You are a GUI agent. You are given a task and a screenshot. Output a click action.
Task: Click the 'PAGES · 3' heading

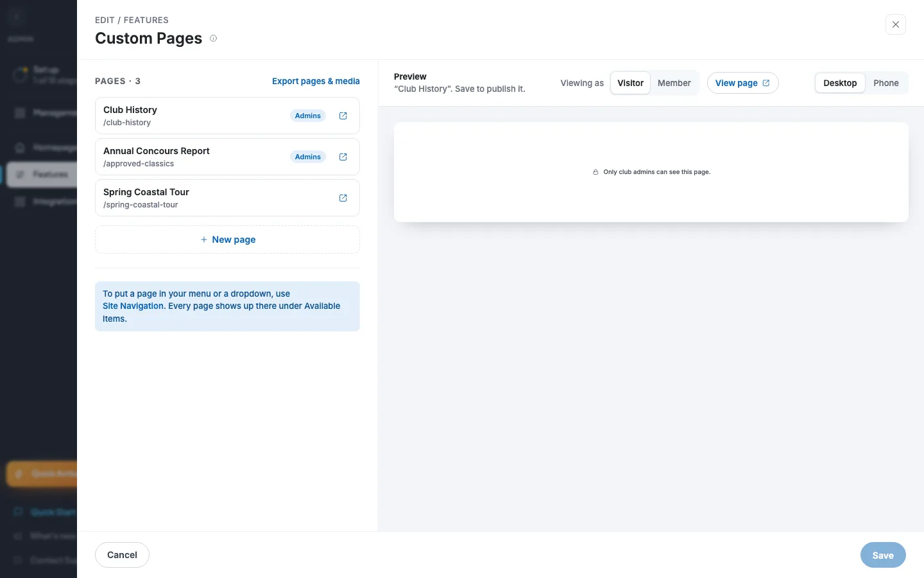[117, 81]
